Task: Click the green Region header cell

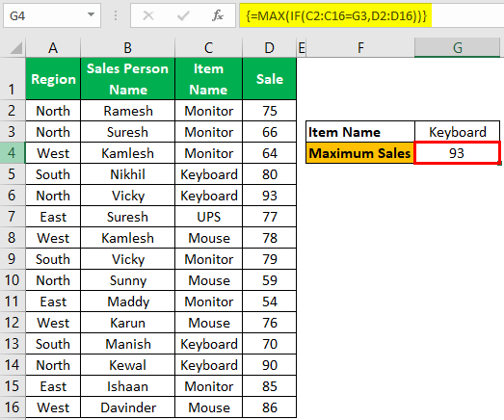Action: pos(53,79)
